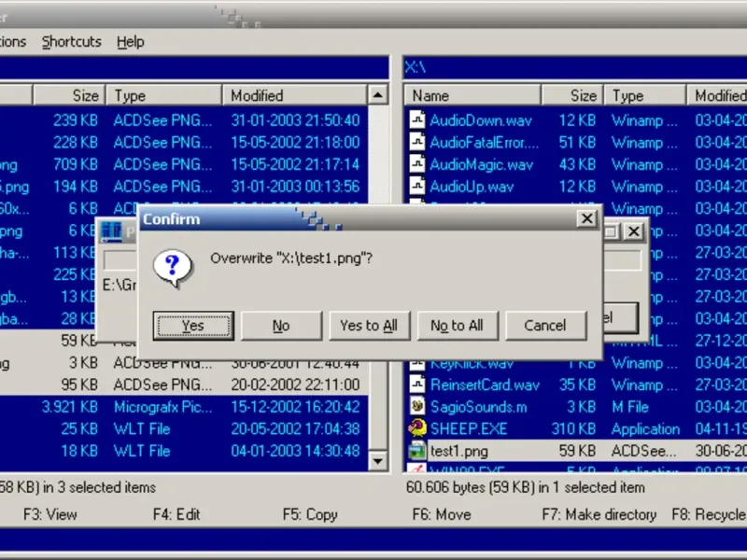Click the right panel selected item status text

(526, 487)
